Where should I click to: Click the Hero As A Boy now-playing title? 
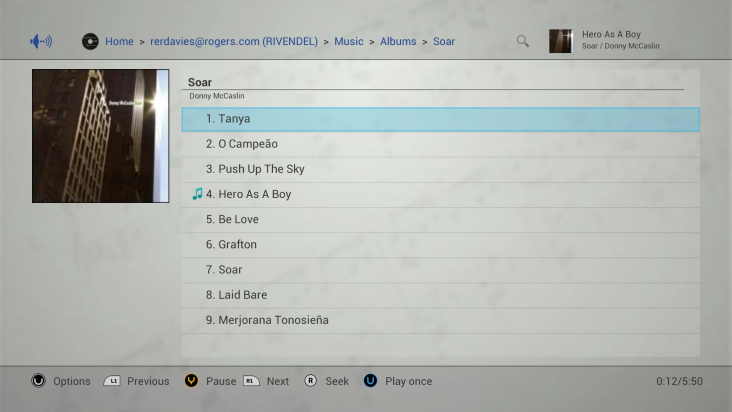tap(611, 35)
